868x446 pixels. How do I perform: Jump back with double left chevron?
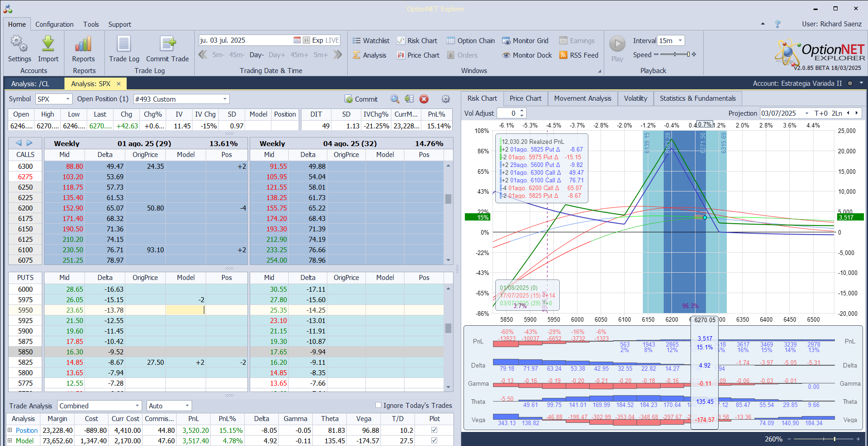203,55
